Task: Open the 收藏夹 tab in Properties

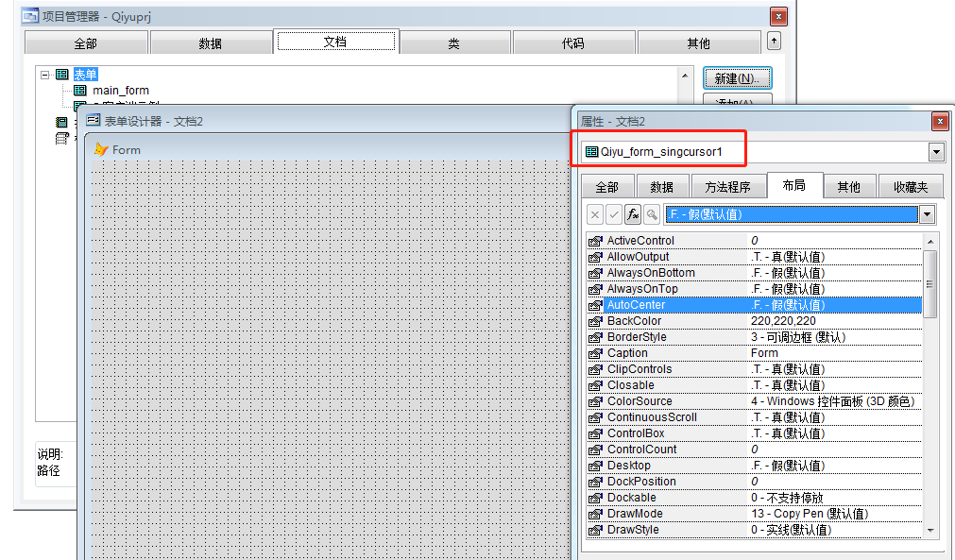Action: point(911,187)
